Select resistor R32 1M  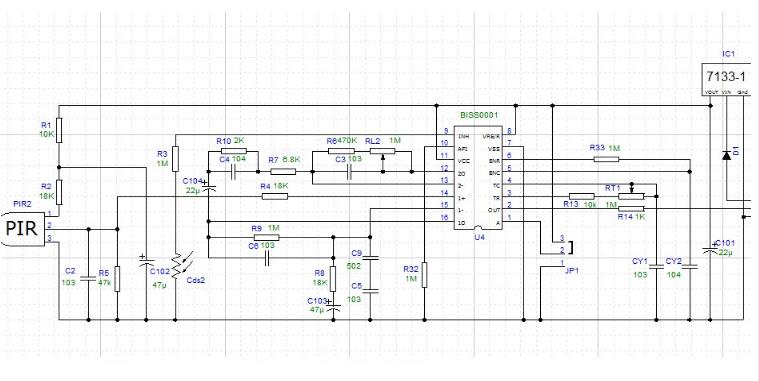click(425, 275)
